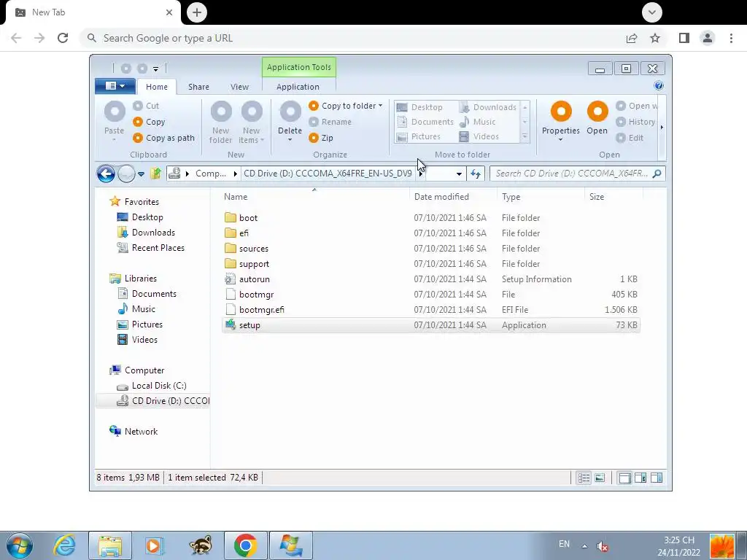This screenshot has width=747, height=560.
Task: Click the Rename command
Action: 330,122
